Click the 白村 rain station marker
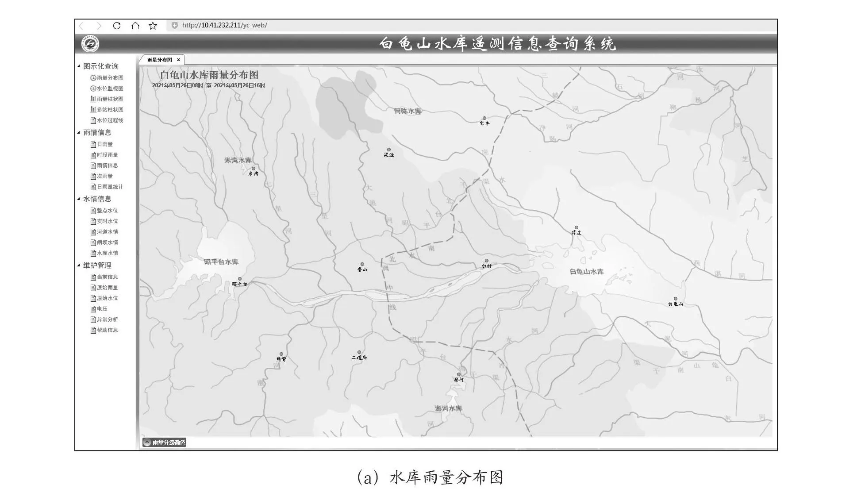 tap(487, 261)
